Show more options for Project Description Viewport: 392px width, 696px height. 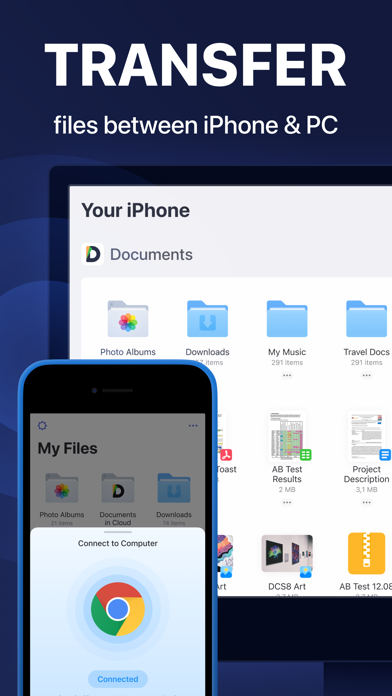coord(366,502)
